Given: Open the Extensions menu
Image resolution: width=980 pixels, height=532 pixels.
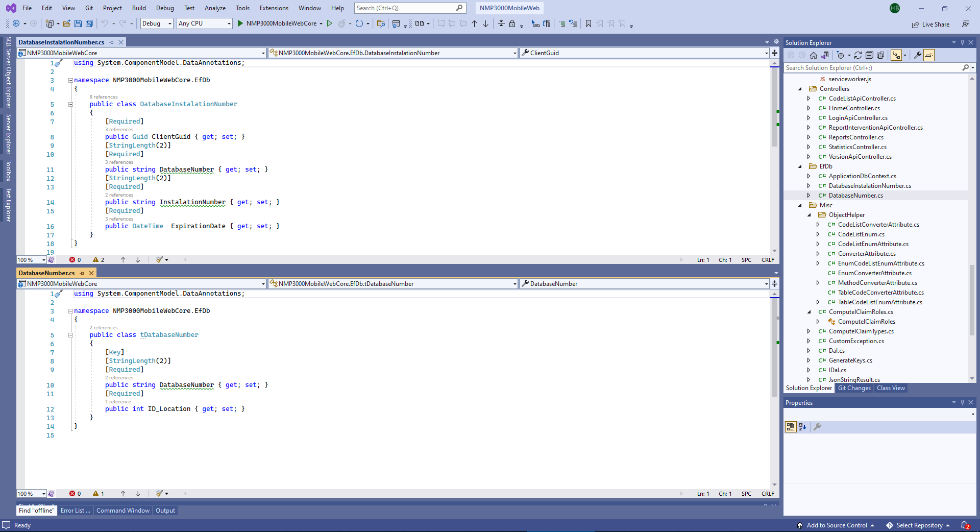Looking at the screenshot, I should [x=274, y=8].
